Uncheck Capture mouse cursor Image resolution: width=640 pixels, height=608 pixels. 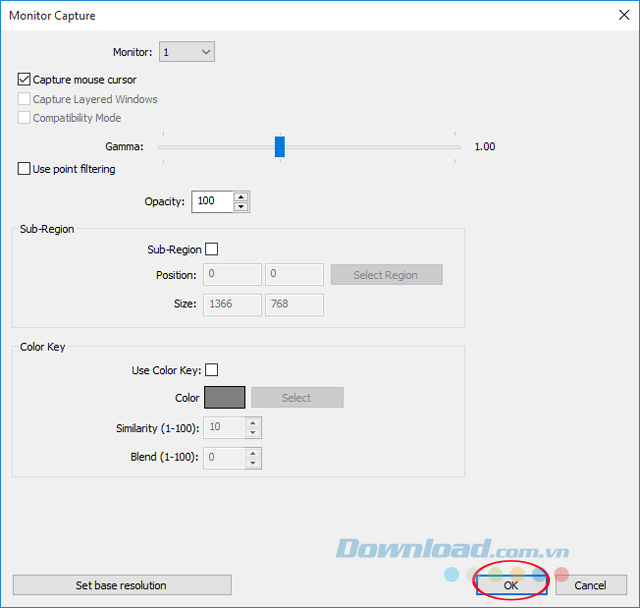pos(24,79)
